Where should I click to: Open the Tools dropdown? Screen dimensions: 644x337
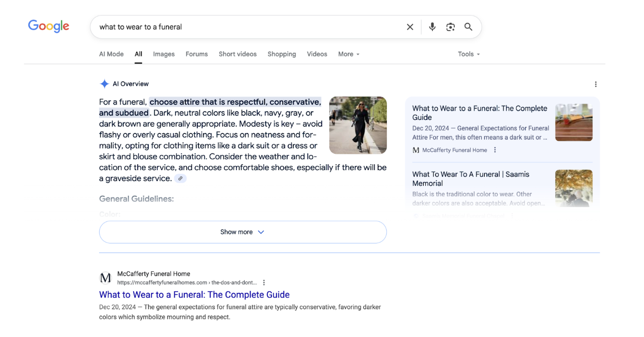(469, 54)
